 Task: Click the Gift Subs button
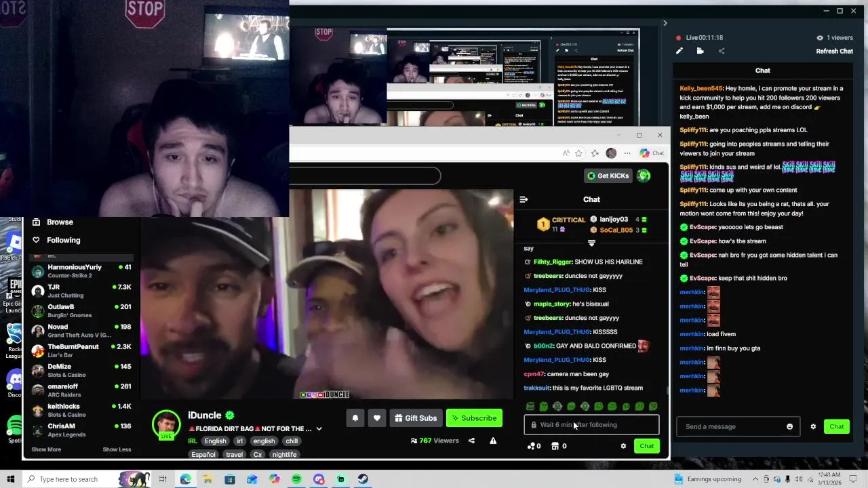pos(416,418)
